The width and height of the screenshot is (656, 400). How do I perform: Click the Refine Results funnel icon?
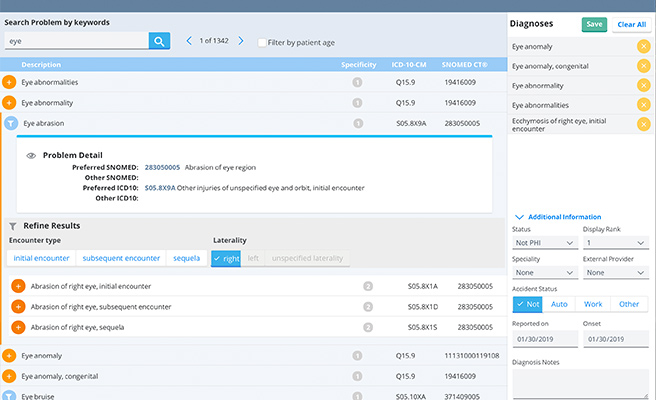(13, 226)
